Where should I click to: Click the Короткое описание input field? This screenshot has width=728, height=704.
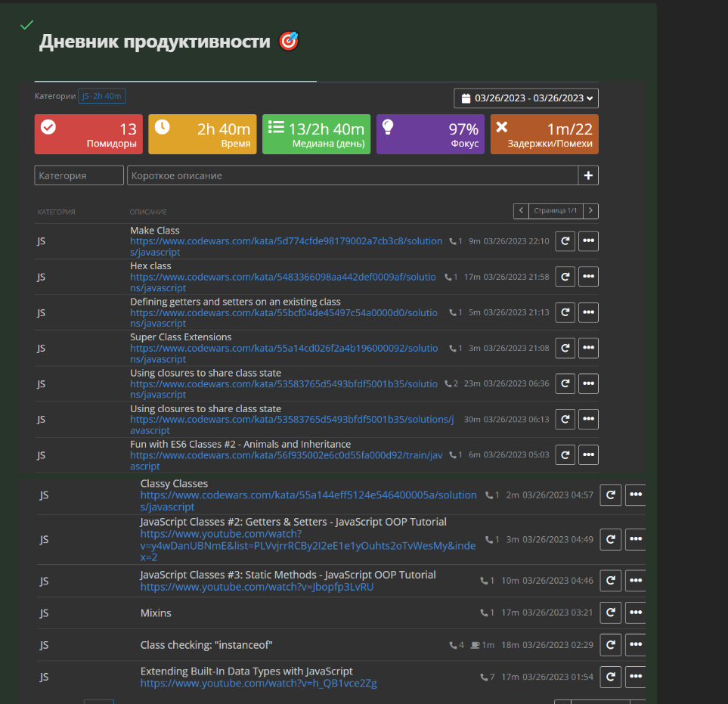click(352, 175)
